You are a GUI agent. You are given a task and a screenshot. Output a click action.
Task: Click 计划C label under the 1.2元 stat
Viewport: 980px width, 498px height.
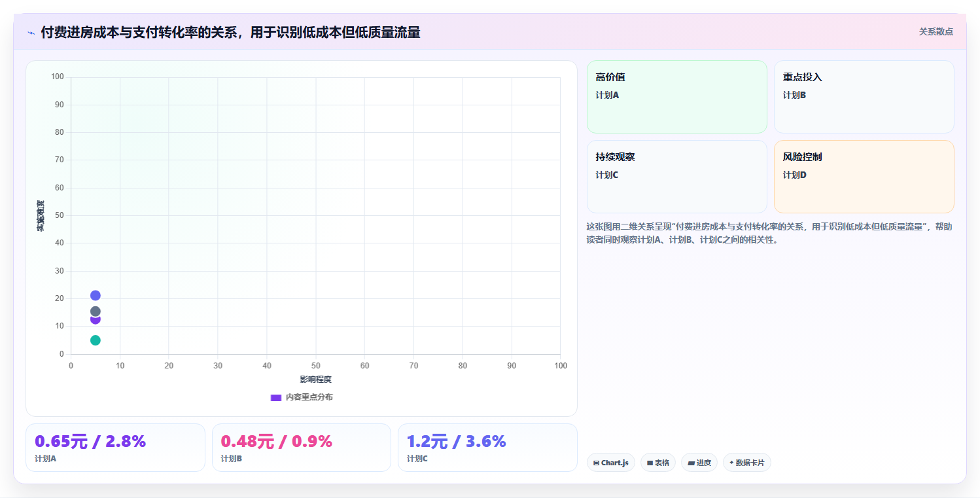coord(417,459)
